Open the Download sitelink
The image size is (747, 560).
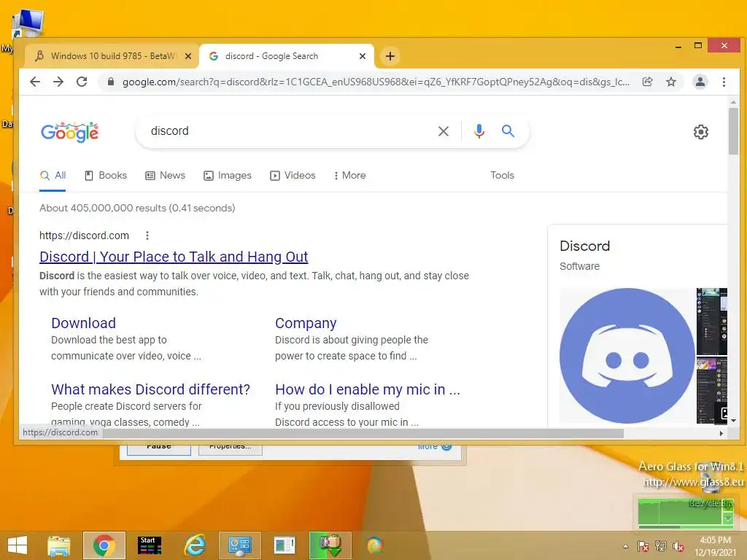(x=83, y=323)
